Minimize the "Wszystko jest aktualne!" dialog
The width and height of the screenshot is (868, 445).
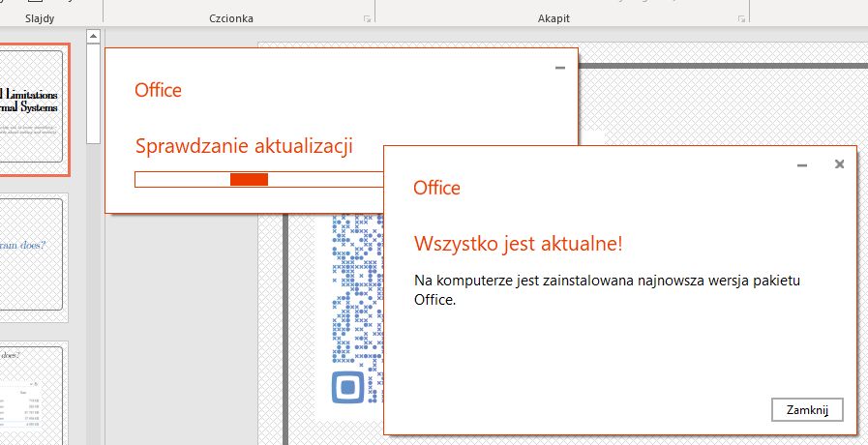(x=801, y=165)
